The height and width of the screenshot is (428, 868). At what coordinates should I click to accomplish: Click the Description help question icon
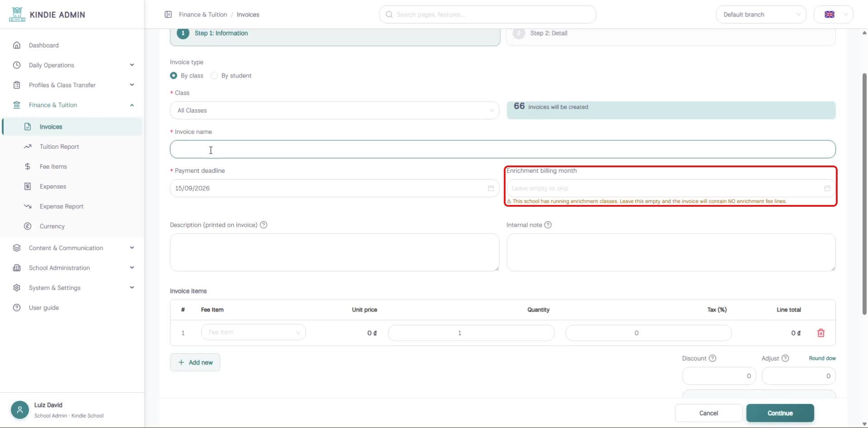tap(264, 225)
